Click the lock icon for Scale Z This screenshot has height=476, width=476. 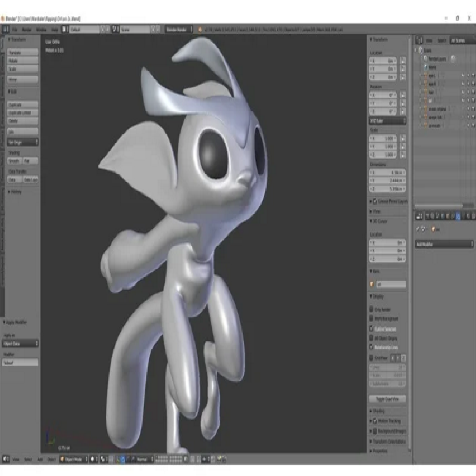pos(403,155)
